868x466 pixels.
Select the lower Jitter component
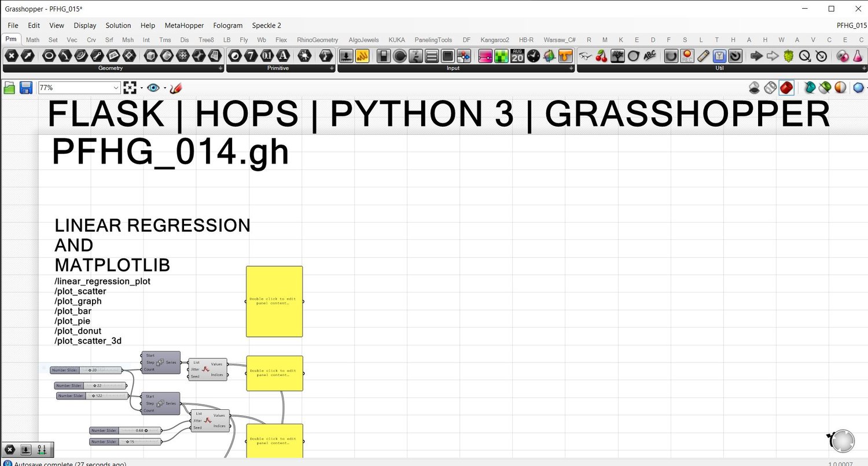(x=210, y=421)
